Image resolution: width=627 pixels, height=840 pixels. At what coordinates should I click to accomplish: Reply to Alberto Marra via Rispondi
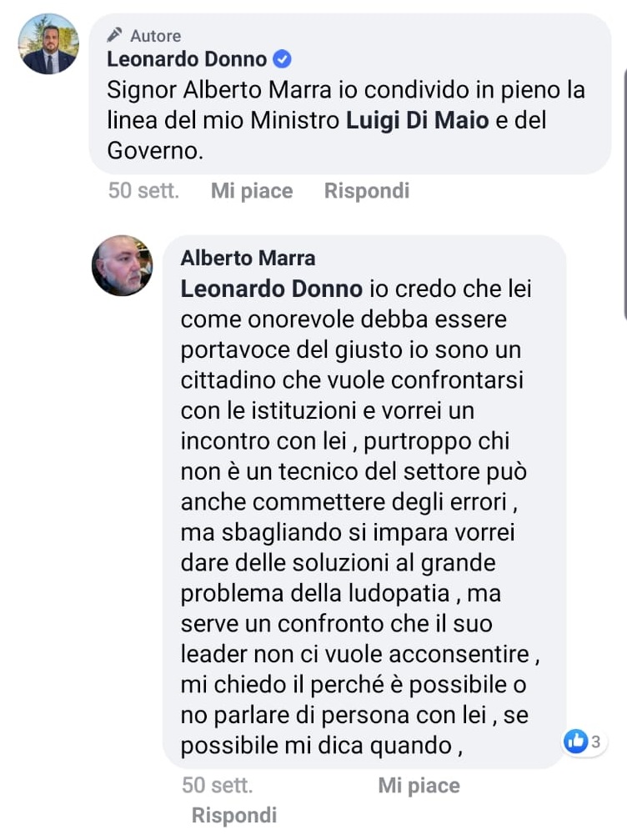pos(234,815)
